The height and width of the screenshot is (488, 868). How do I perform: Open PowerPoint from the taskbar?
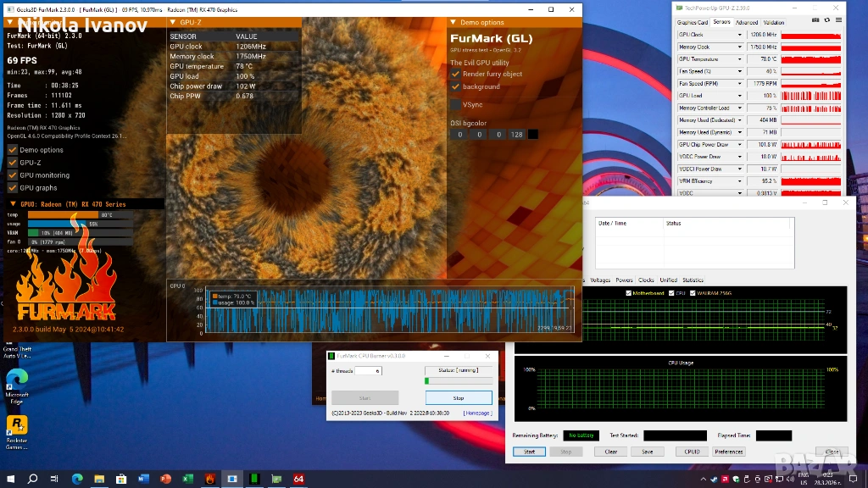coord(165,479)
